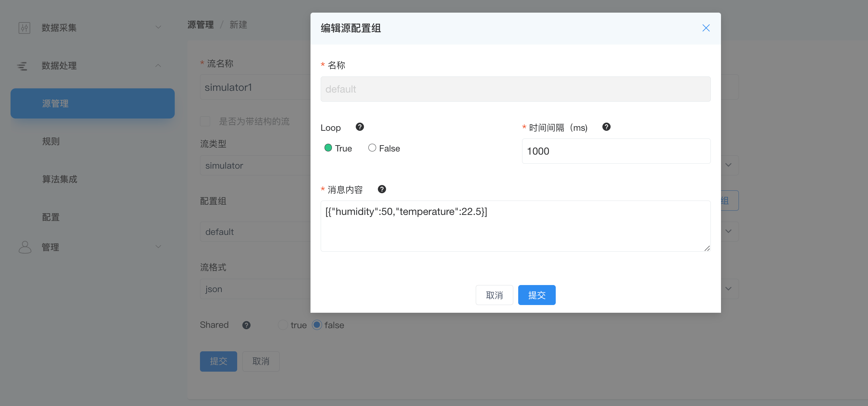Click help icon beside time interval label
The height and width of the screenshot is (406, 868).
[606, 127]
